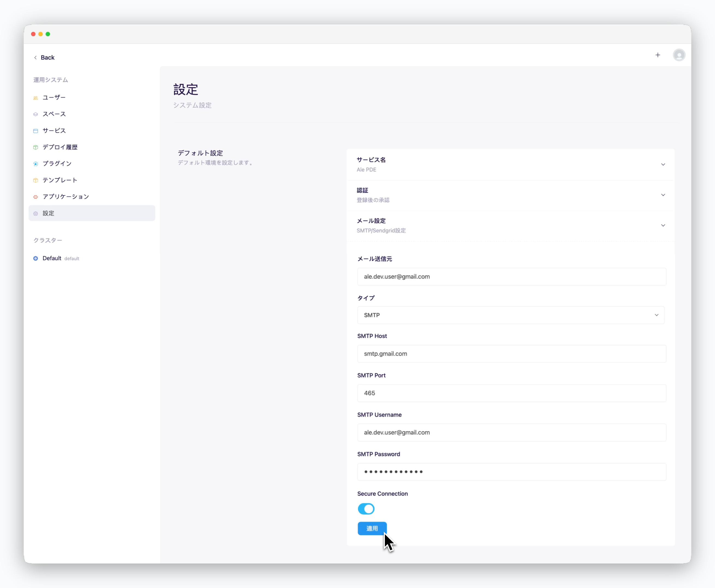Go Back via the Back link
This screenshot has width=715, height=588.
(44, 58)
